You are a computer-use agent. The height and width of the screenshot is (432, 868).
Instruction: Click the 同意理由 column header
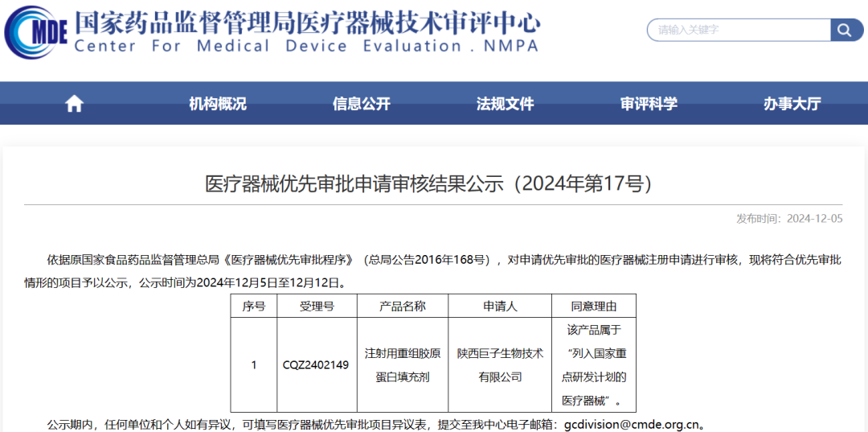point(594,306)
